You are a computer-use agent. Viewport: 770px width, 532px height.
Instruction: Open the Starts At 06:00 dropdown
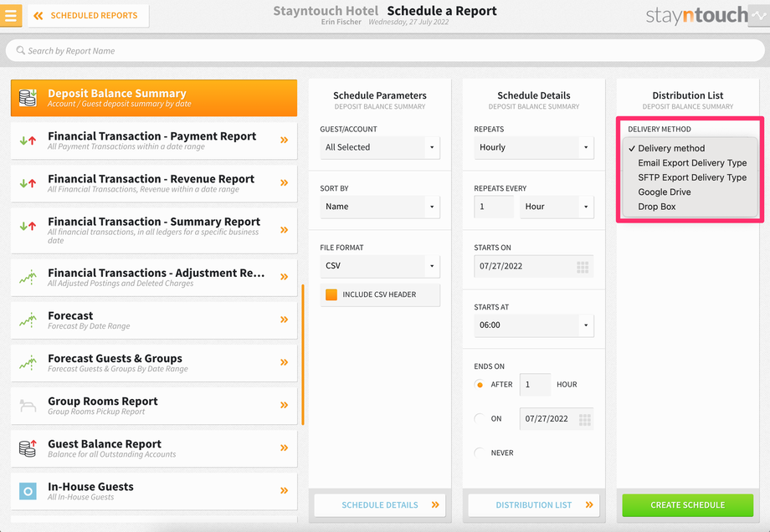[533, 325]
